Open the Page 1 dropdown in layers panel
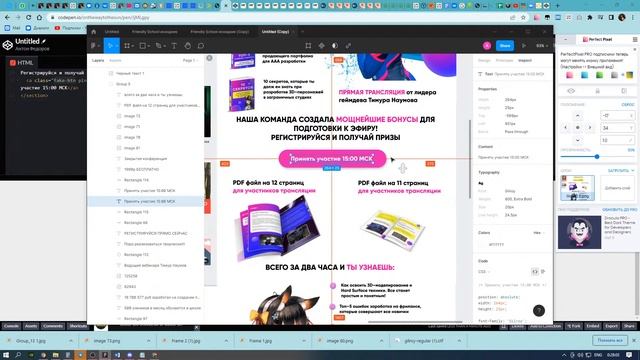The width and height of the screenshot is (640, 360). pyautogui.click(x=190, y=60)
